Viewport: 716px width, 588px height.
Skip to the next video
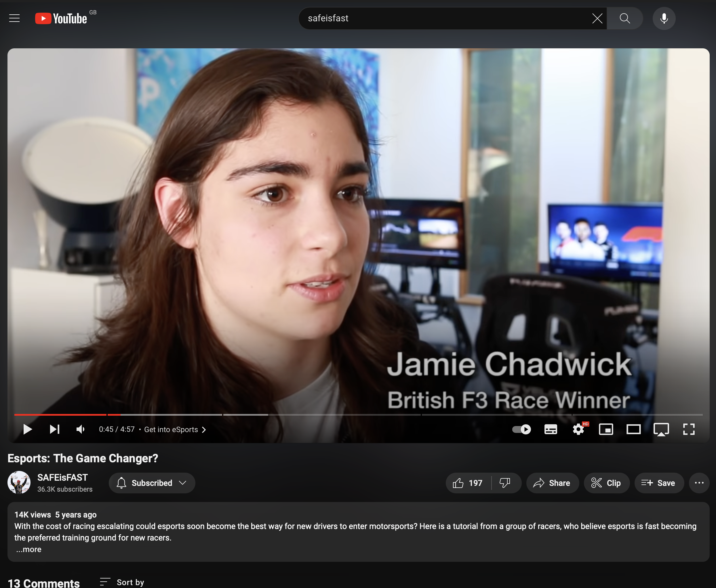coord(55,429)
